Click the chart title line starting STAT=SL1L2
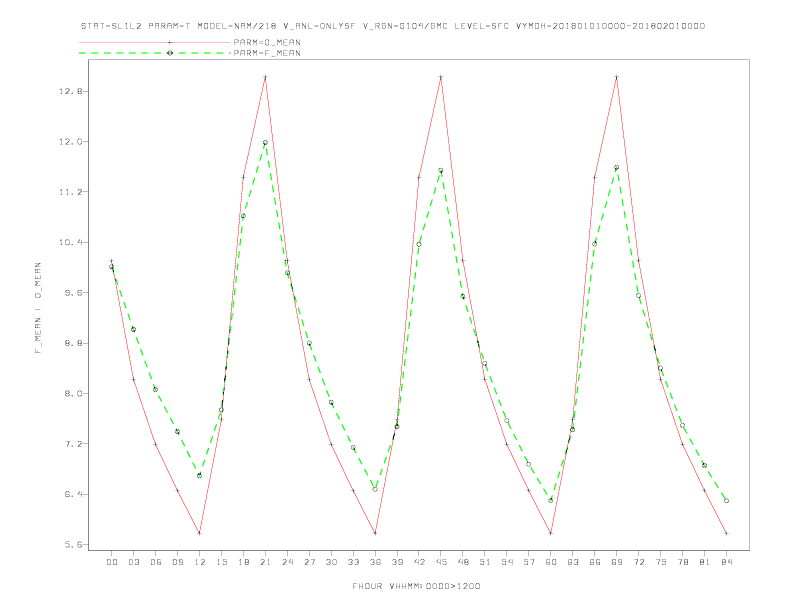This screenshot has width=792, height=612. pos(393,26)
